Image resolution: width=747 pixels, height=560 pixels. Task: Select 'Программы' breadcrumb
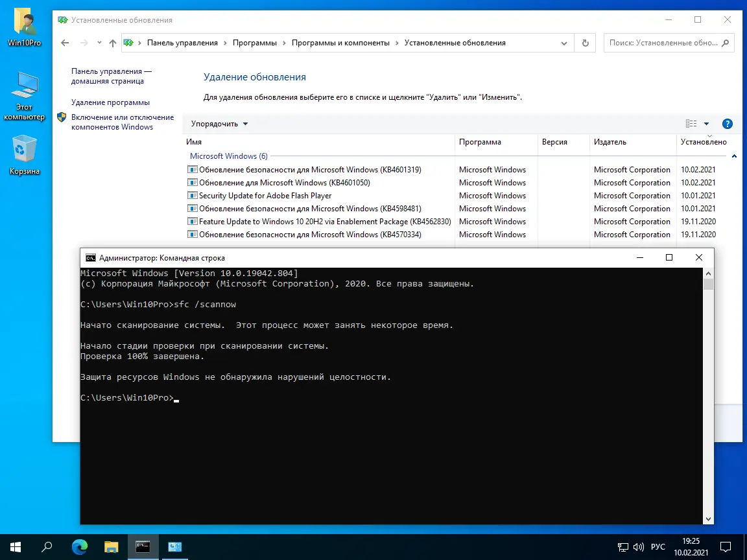coord(254,43)
